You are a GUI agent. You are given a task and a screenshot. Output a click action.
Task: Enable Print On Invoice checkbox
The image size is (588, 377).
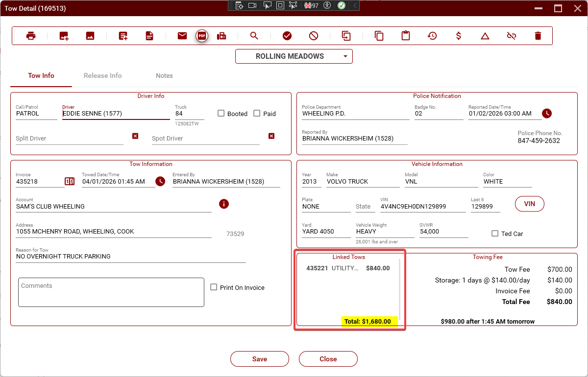coord(214,287)
